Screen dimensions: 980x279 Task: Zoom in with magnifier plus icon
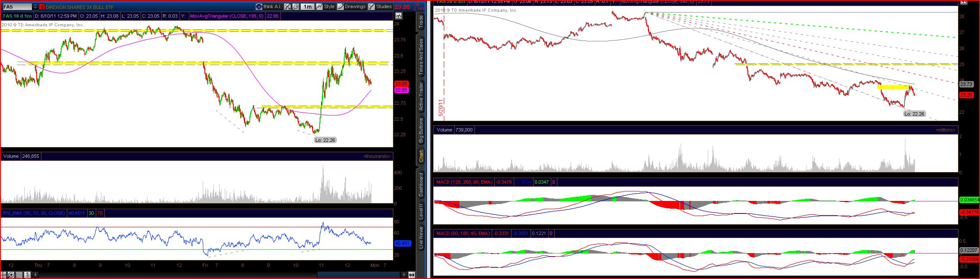coord(11,275)
